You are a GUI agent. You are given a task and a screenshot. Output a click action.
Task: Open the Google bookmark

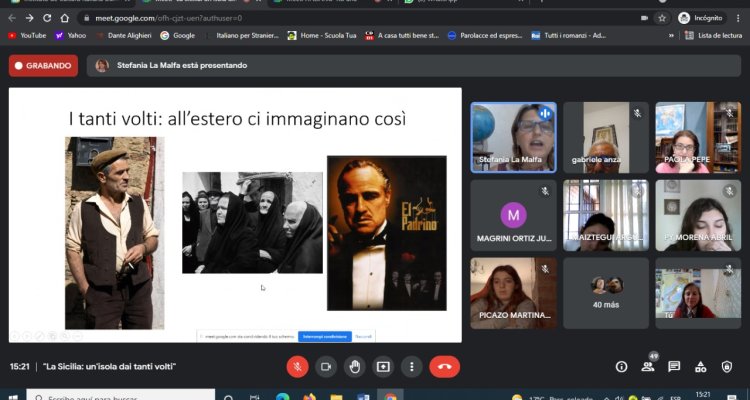pyautogui.click(x=177, y=35)
